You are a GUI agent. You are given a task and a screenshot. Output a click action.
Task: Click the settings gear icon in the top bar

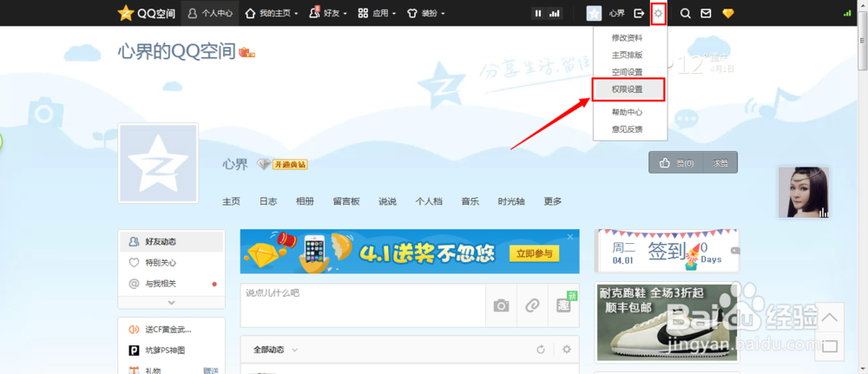(x=658, y=13)
